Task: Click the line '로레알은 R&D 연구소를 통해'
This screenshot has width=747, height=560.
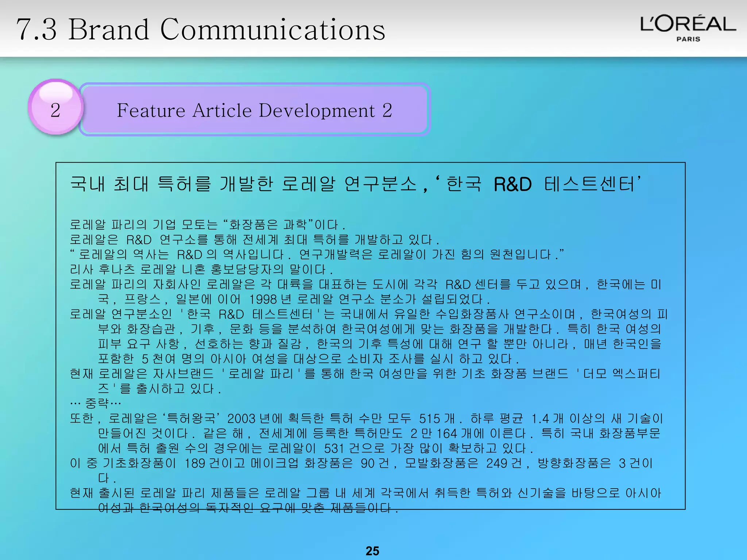Action: pyautogui.click(x=254, y=240)
